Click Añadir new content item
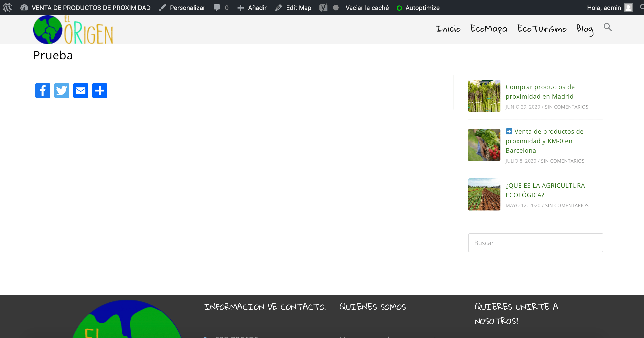 pos(252,8)
